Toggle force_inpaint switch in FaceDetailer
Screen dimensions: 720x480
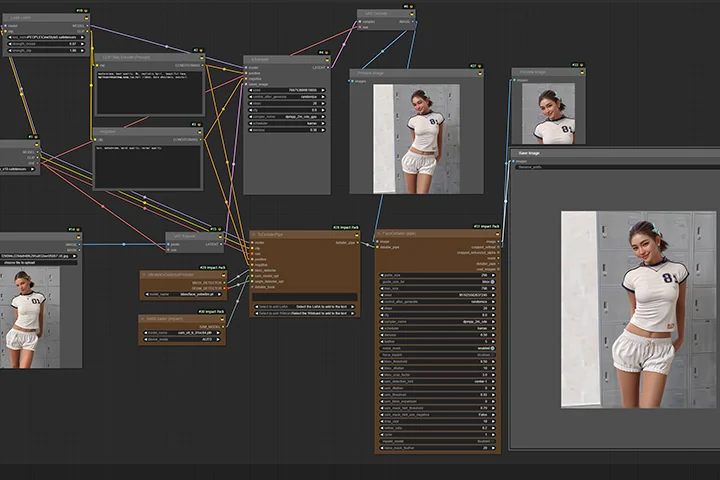click(x=437, y=355)
